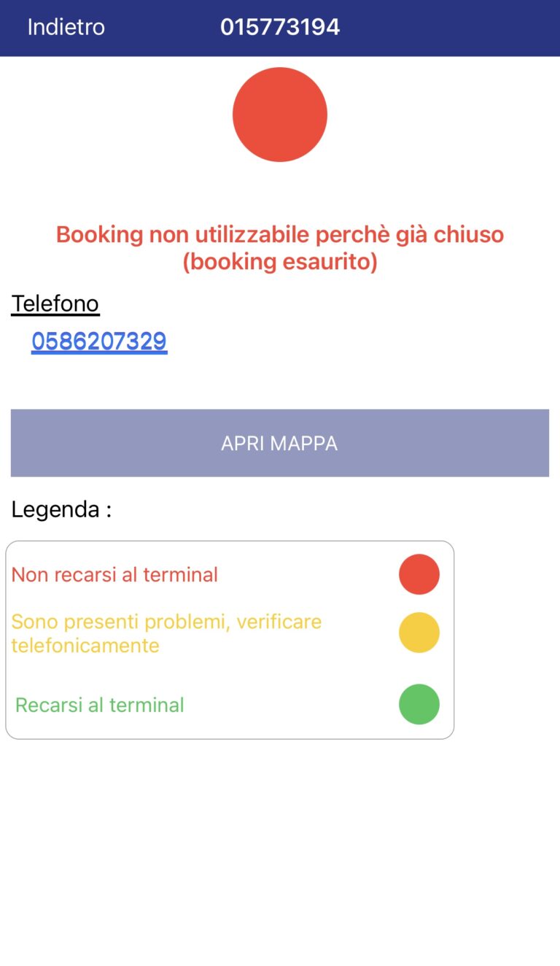Select green 'Recarsi al terminal' legend text
The height and width of the screenshot is (966, 560).
(100, 706)
